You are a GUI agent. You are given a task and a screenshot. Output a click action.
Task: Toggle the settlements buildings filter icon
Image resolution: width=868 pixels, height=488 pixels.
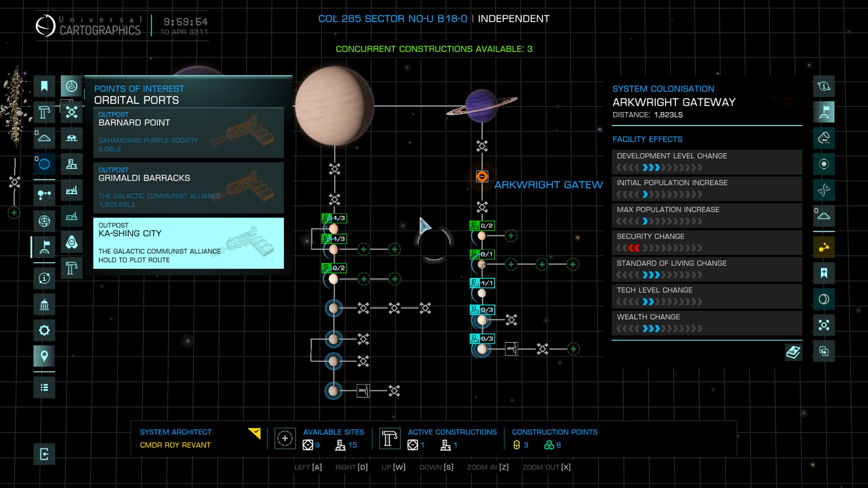pos(71,164)
